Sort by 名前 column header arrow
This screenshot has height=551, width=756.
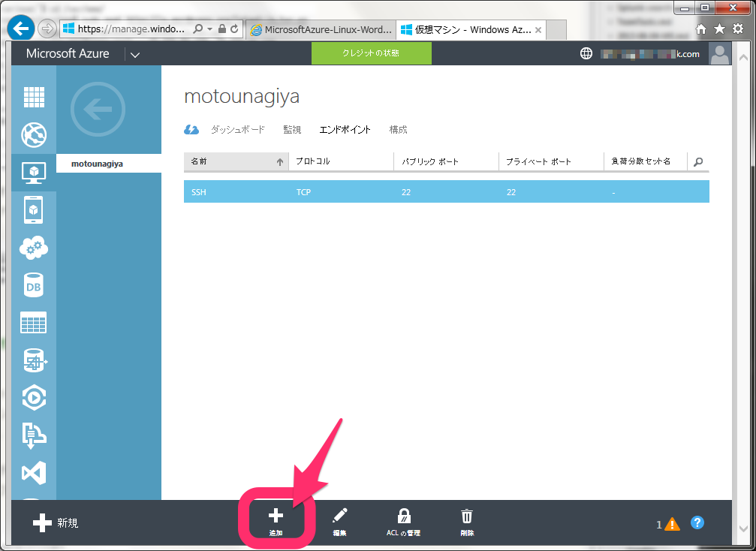[x=279, y=162]
